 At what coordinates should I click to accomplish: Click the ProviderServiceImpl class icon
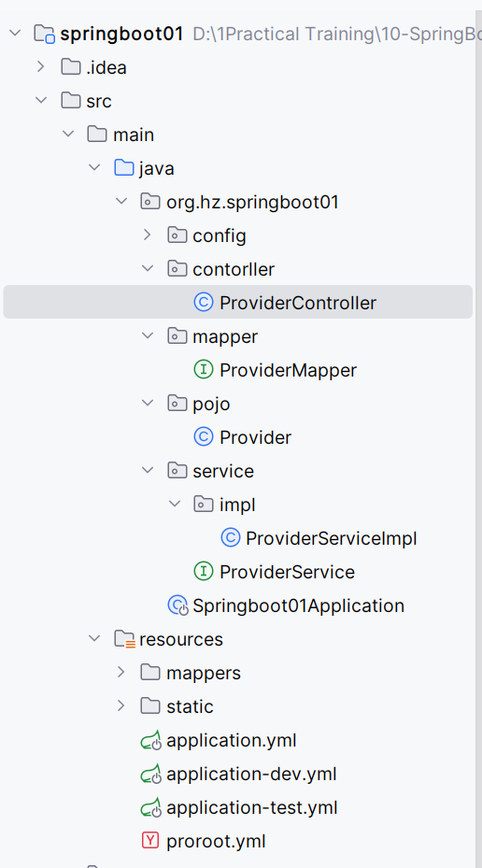pos(230,537)
